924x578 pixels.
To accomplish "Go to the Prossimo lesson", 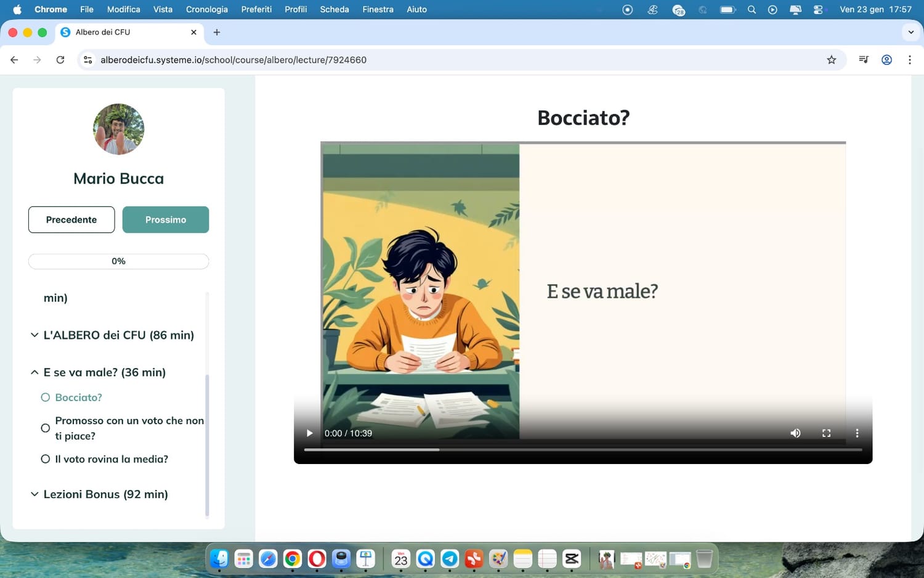I will pos(166,219).
